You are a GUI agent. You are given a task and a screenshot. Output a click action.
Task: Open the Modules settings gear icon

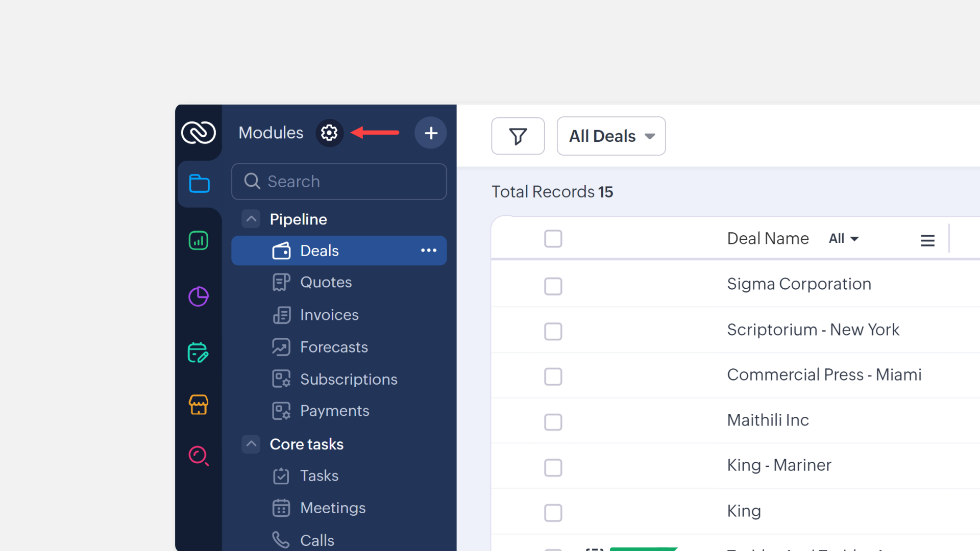click(x=329, y=133)
